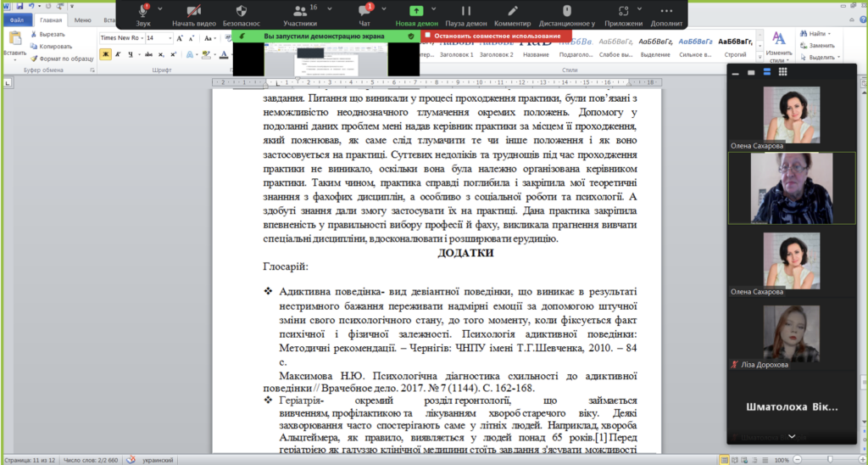Copy selection with Копировать

pos(51,47)
